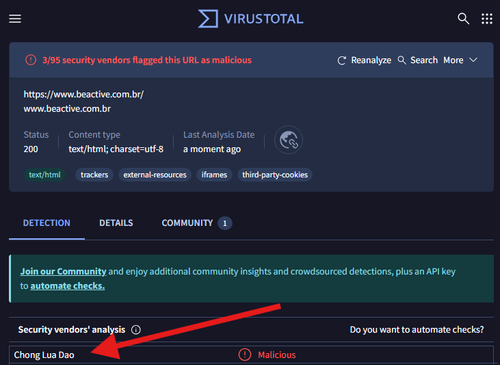Open the Community tab
500x365 pixels.
[x=187, y=223]
